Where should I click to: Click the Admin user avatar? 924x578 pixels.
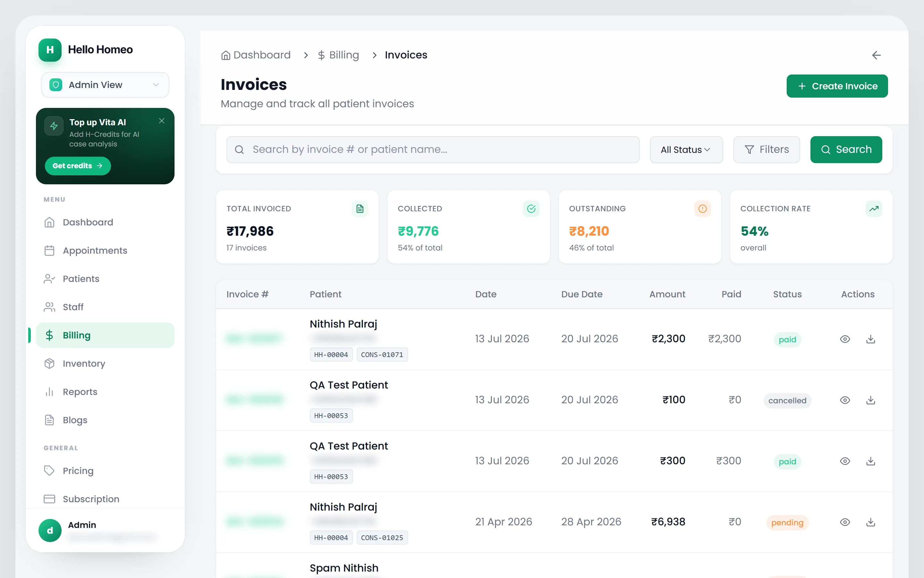pyautogui.click(x=50, y=530)
